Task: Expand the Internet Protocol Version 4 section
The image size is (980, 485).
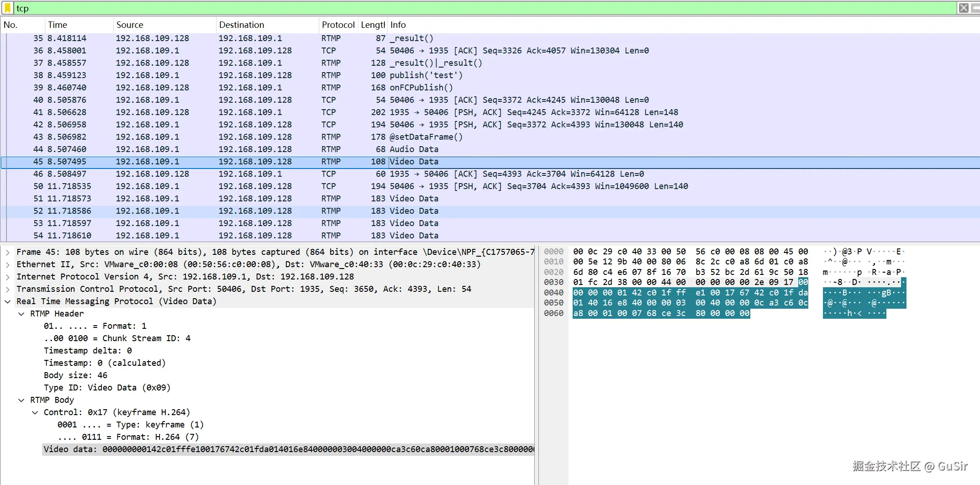Action: pos(8,277)
